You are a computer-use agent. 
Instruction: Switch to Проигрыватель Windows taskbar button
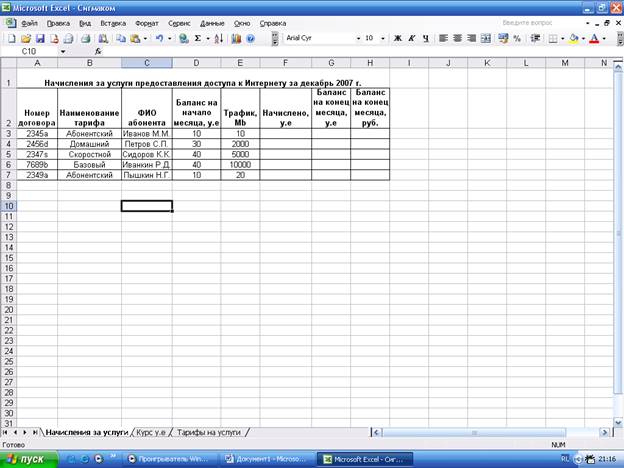point(172,459)
